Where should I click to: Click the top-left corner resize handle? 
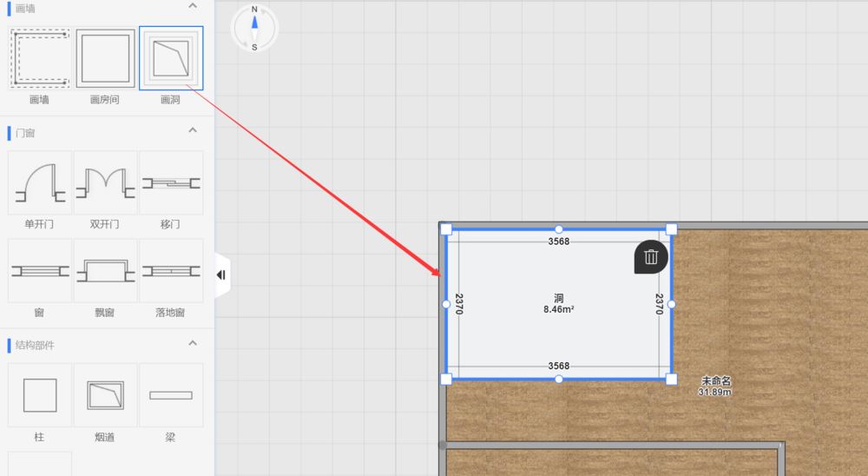446,229
